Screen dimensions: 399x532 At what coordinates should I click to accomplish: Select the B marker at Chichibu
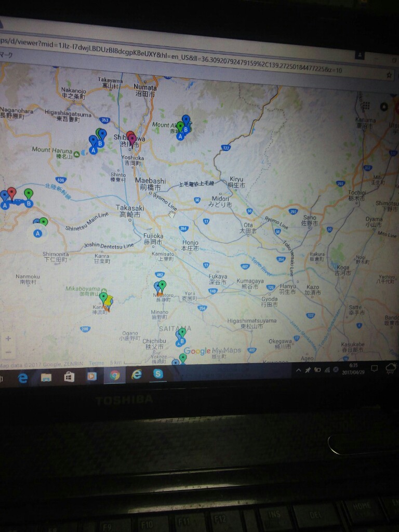coord(182,341)
